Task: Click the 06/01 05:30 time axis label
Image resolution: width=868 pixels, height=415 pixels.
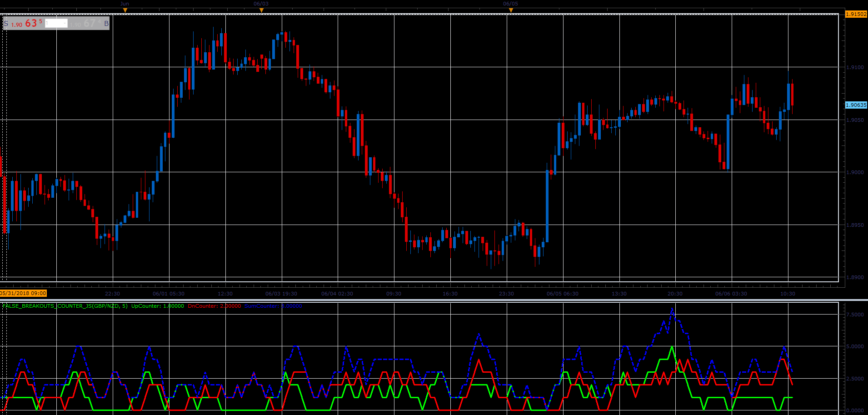Action: click(x=169, y=294)
